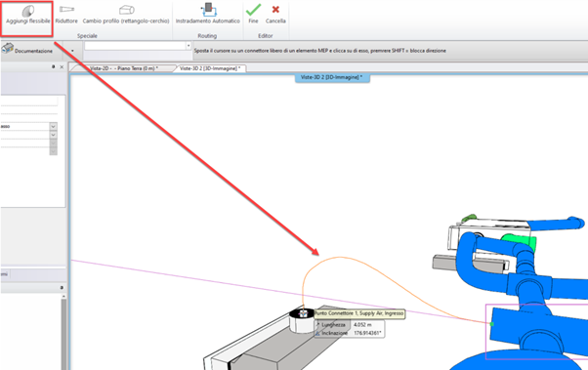
Task: Expand the second property dropdown in left panel
Action: (x=54, y=135)
